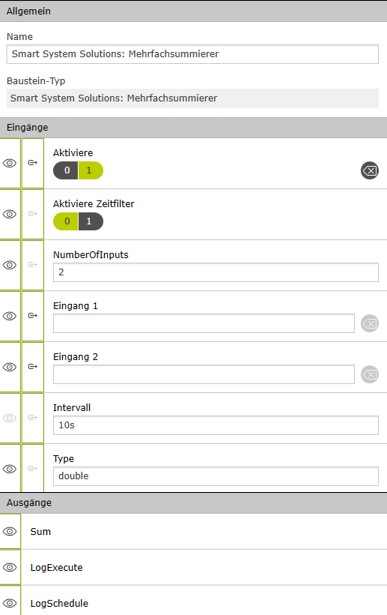Click the clear icon next to Aktiviere
Screen dimensions: 387x615
[x=369, y=171]
